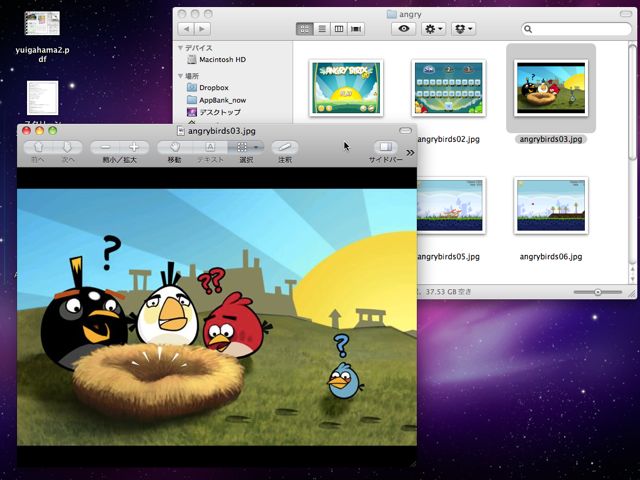Image resolution: width=640 pixels, height=480 pixels.
Task: Select the screenshot document desktop icon
Action: [42, 98]
